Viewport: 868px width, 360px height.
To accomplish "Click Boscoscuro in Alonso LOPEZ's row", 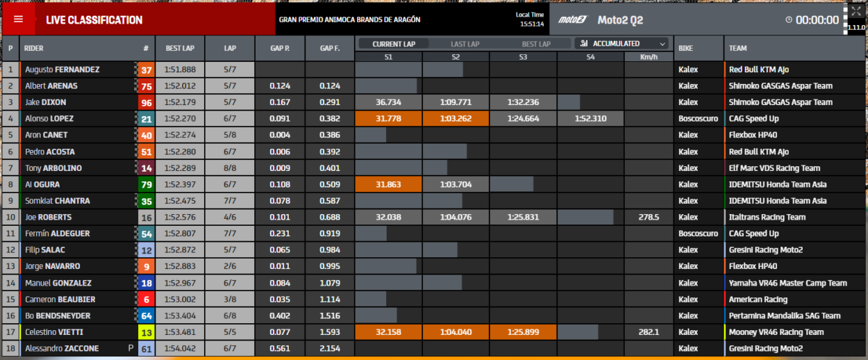I will pos(699,119).
